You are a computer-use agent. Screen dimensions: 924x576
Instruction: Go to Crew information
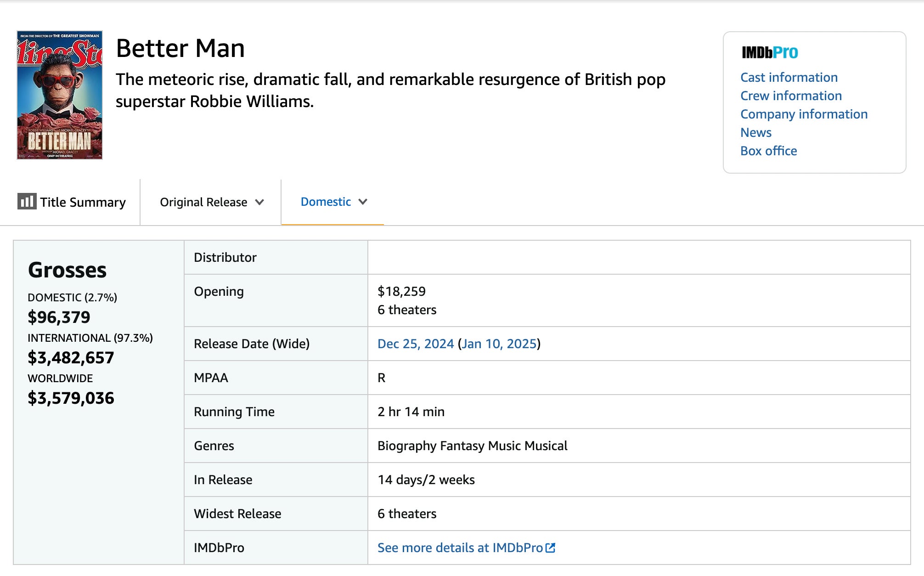(791, 96)
